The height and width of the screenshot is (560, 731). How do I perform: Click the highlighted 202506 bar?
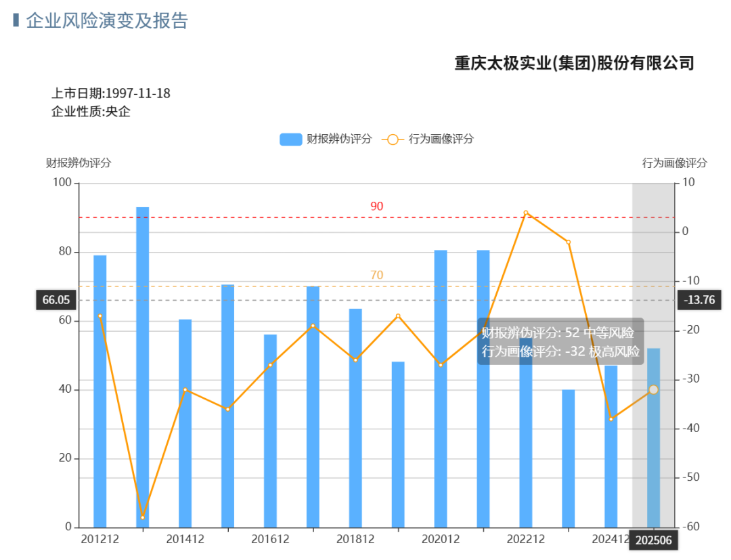click(654, 438)
